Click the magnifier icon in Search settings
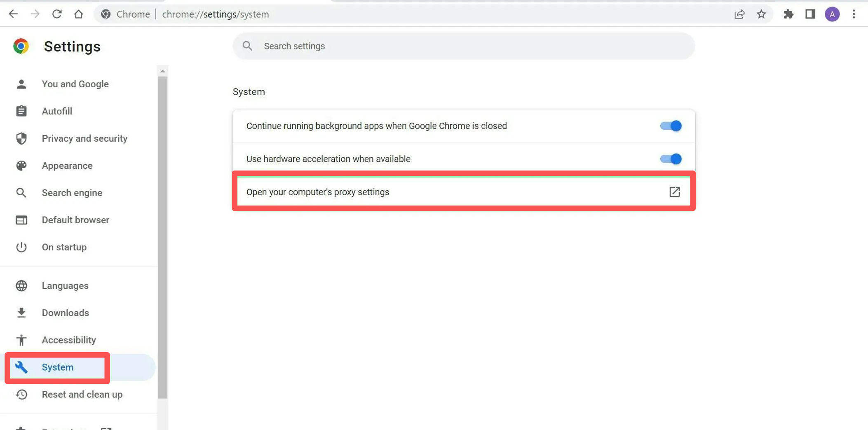 [x=247, y=46]
